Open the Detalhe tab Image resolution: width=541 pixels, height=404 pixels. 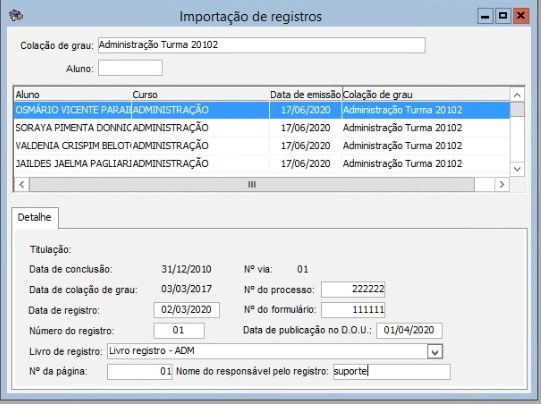(35, 217)
